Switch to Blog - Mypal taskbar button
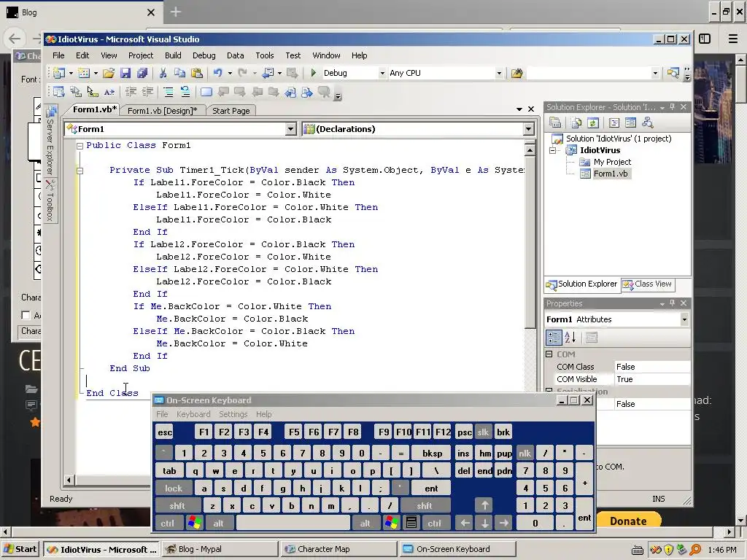 click(220, 549)
